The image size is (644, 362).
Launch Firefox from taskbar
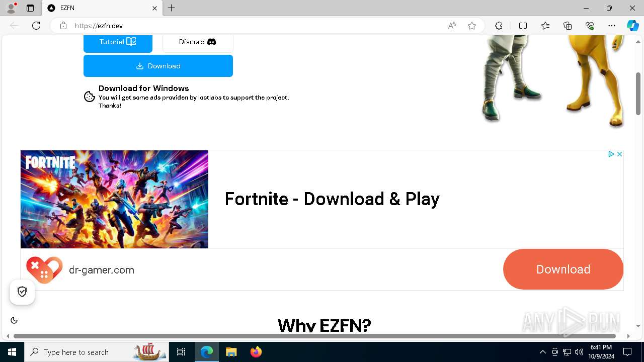(256, 352)
